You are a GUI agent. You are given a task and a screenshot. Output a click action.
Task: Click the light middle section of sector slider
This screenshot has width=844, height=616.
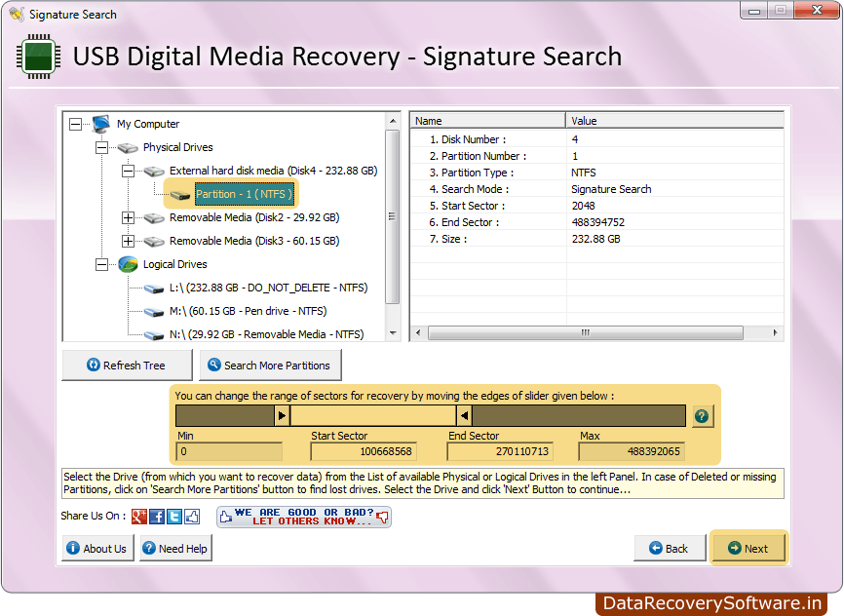pyautogui.click(x=373, y=415)
